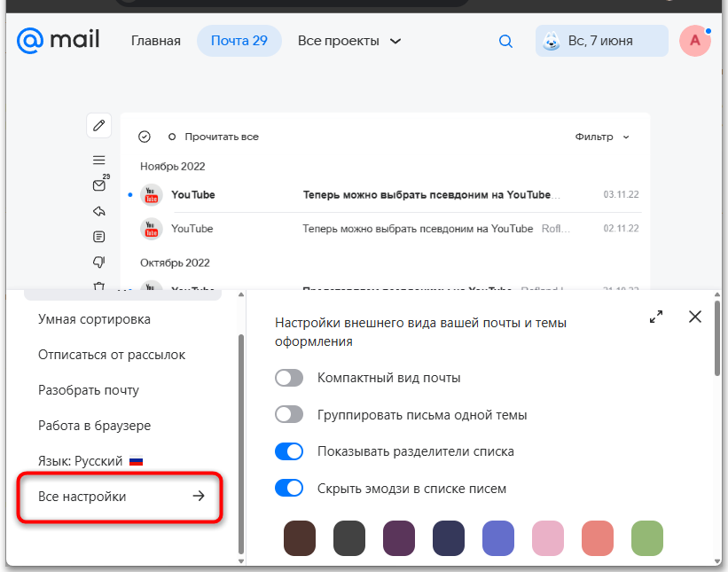Viewport: 728px width, 572px height.
Task: Click the scroll-down arrow of settings menu
Action: pos(241,560)
